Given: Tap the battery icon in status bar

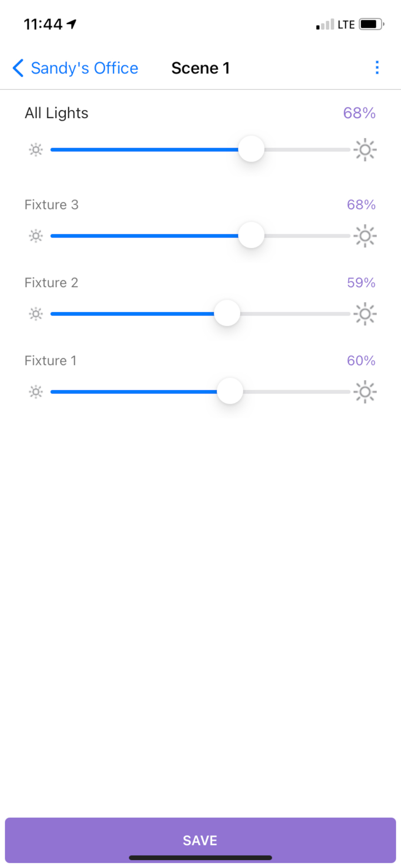Looking at the screenshot, I should 371,24.
